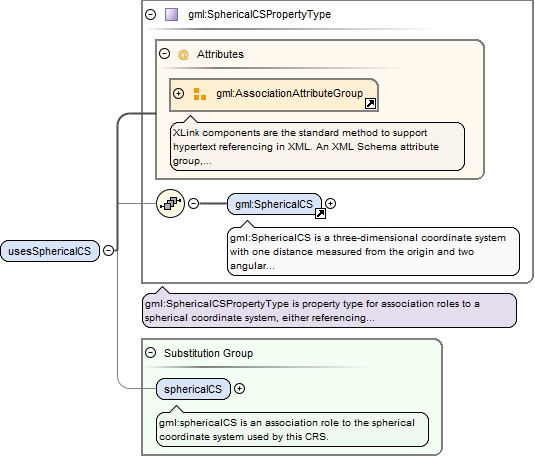Viewport: 535px width, 457px height.
Task: Collapse the usesSphericalCS root element
Action: click(108, 251)
